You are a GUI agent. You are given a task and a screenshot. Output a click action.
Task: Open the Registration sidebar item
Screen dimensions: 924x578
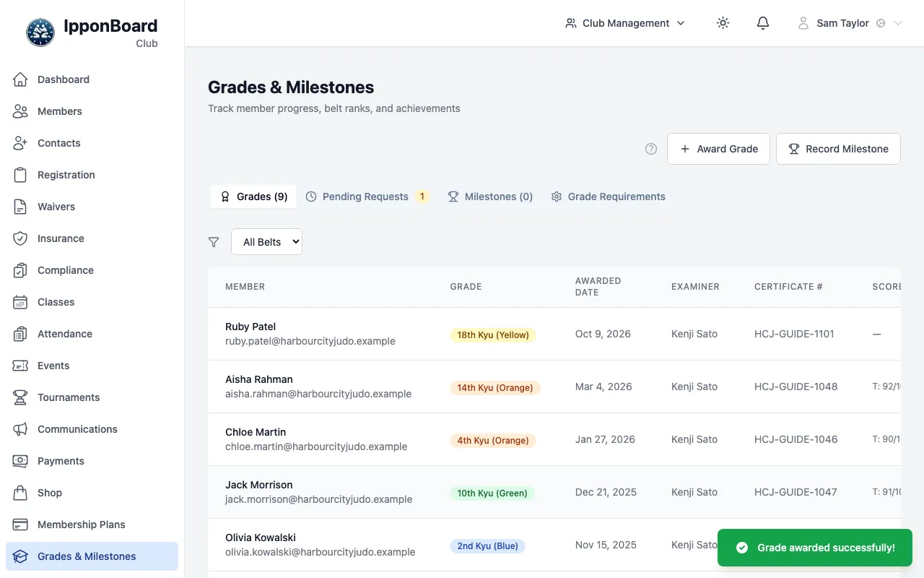pyautogui.click(x=92, y=175)
